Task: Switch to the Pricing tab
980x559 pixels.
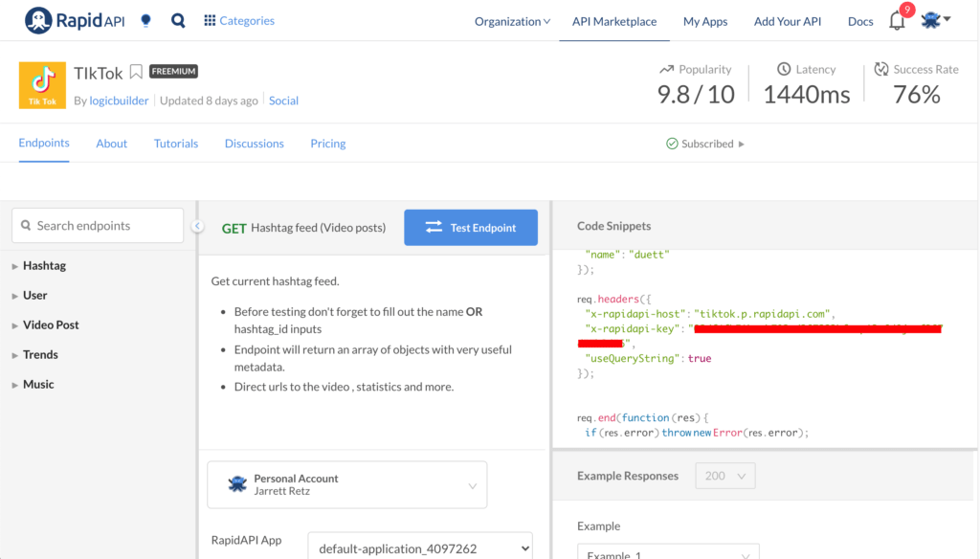Action: point(327,144)
